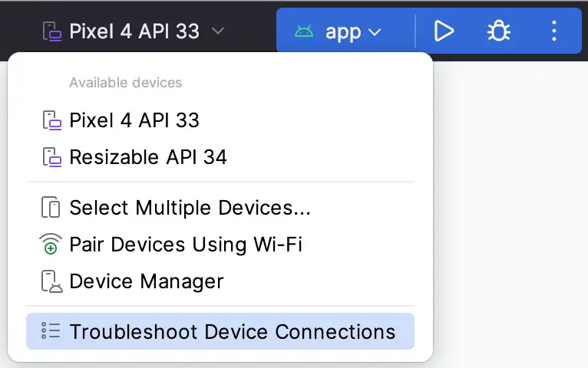Click the Run app play icon
The width and height of the screenshot is (588, 368).
coord(444,31)
